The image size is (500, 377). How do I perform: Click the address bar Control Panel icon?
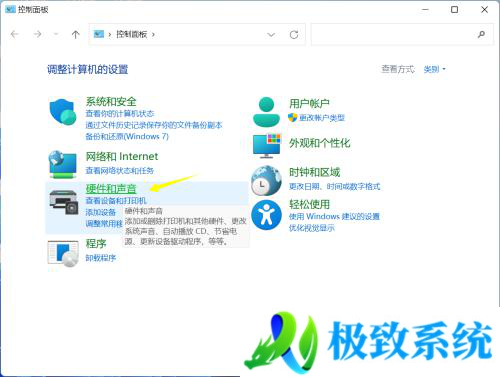(99, 34)
